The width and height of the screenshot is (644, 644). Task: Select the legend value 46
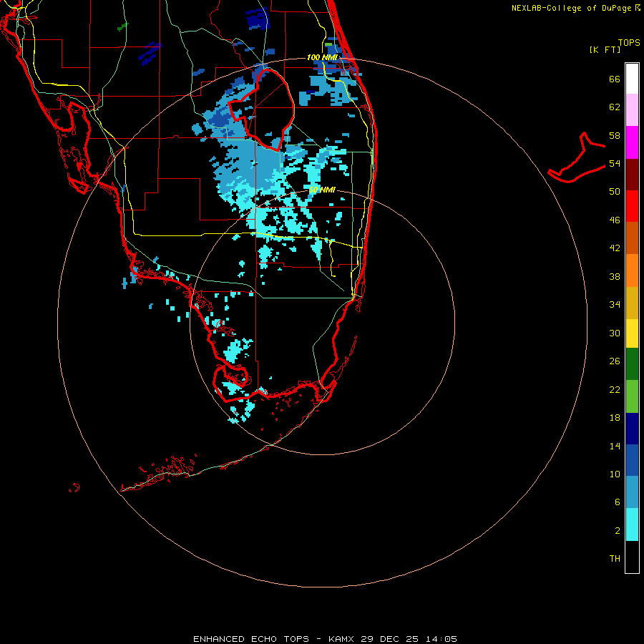615,220
